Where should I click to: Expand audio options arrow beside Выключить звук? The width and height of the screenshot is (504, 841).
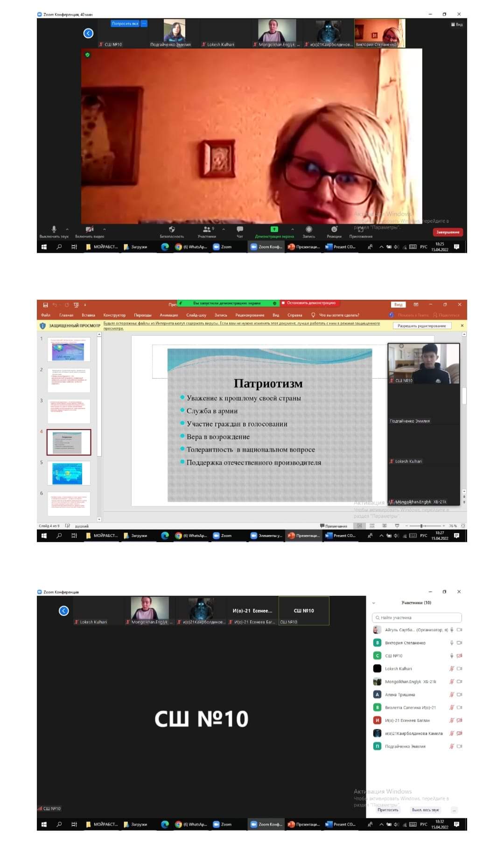pyautogui.click(x=67, y=229)
